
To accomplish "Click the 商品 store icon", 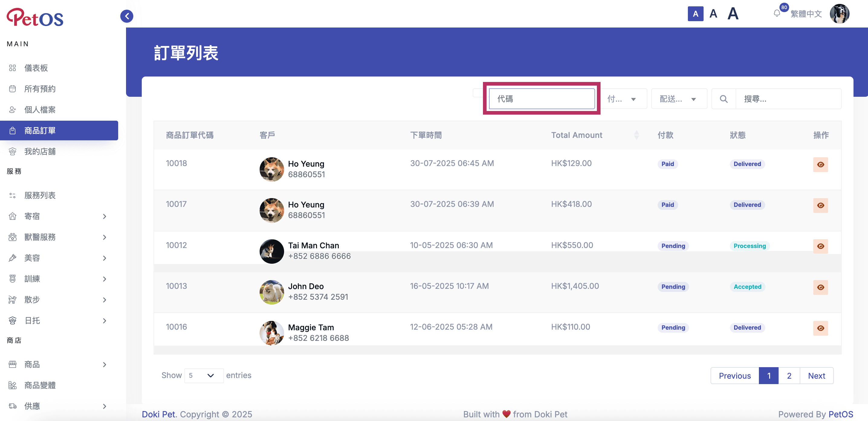I will [12, 364].
